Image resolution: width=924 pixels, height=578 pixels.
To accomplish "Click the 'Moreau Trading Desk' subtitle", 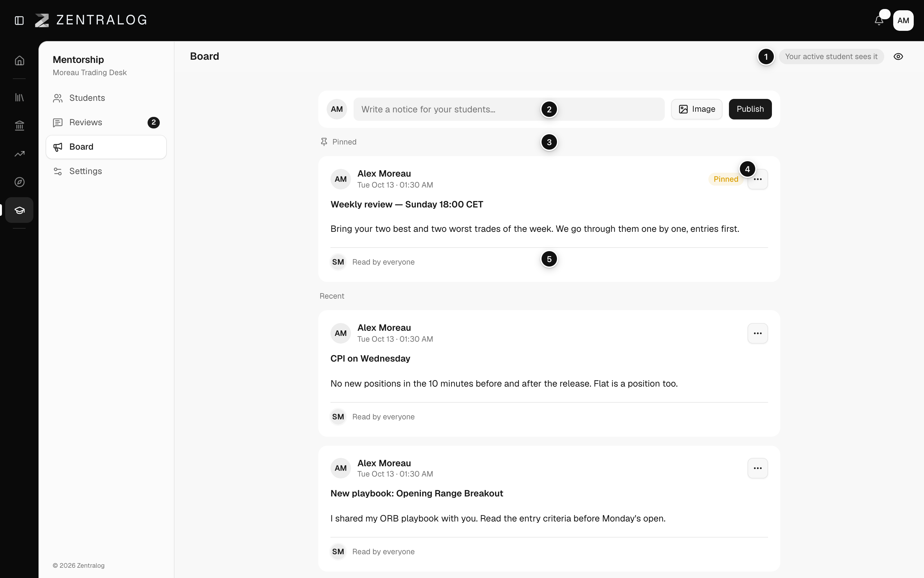I will click(90, 73).
